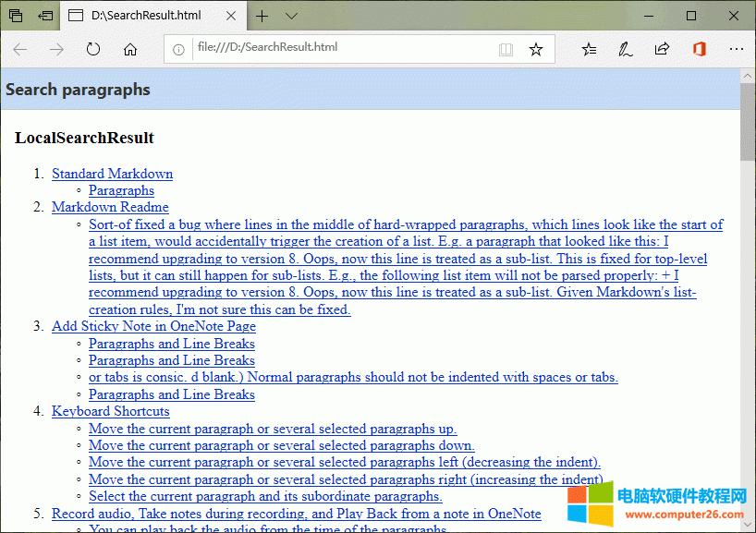The image size is (756, 533).
Task: Go to the home page
Action: [x=129, y=50]
